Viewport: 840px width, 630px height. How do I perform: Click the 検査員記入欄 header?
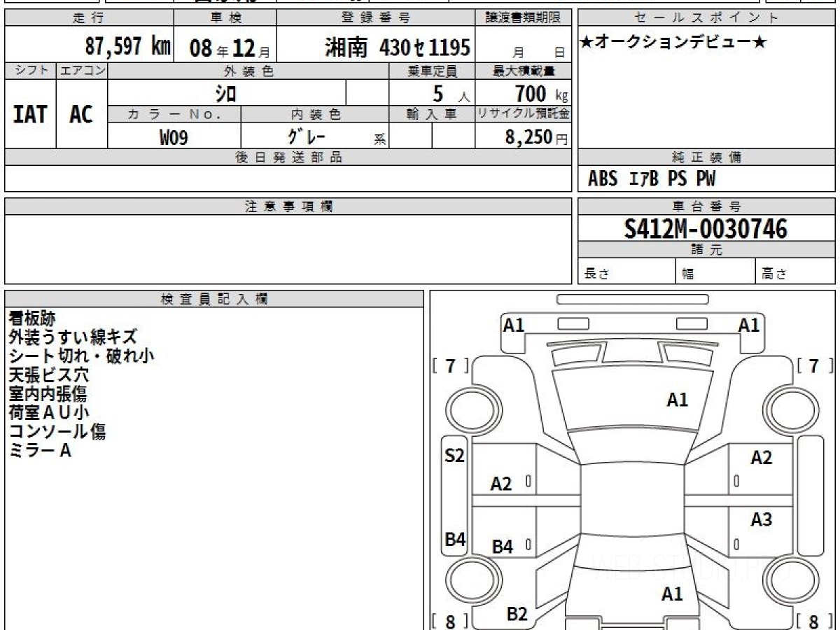click(x=214, y=299)
